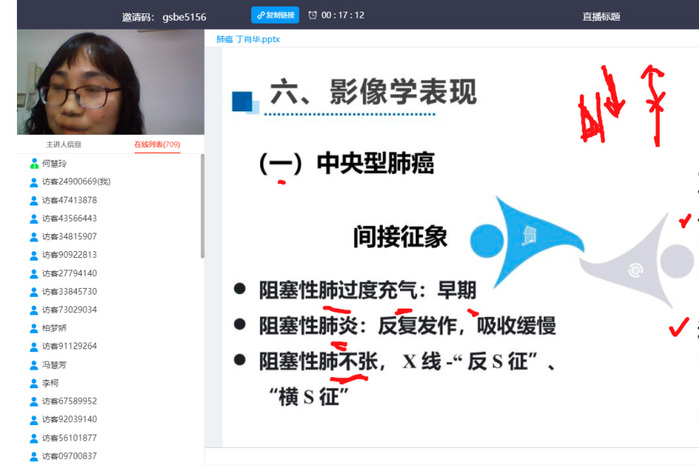Open the 在线列表(709) tab
Screen dimensions: 699x465
tap(157, 144)
